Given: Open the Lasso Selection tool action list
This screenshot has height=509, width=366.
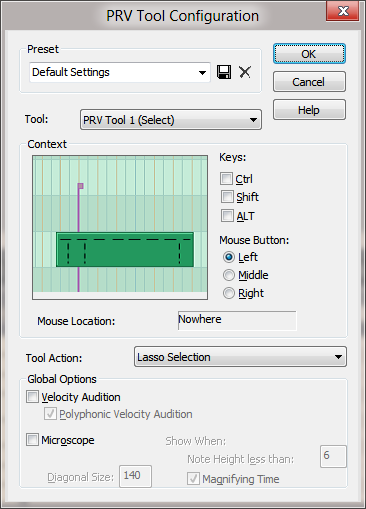Looking at the screenshot, I should 240,357.
